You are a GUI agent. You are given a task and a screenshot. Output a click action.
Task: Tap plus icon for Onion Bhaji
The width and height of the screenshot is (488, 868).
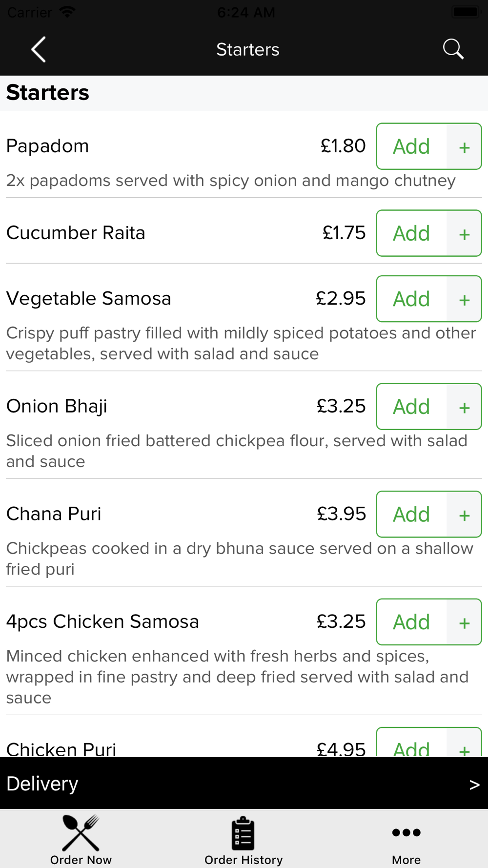point(464,407)
